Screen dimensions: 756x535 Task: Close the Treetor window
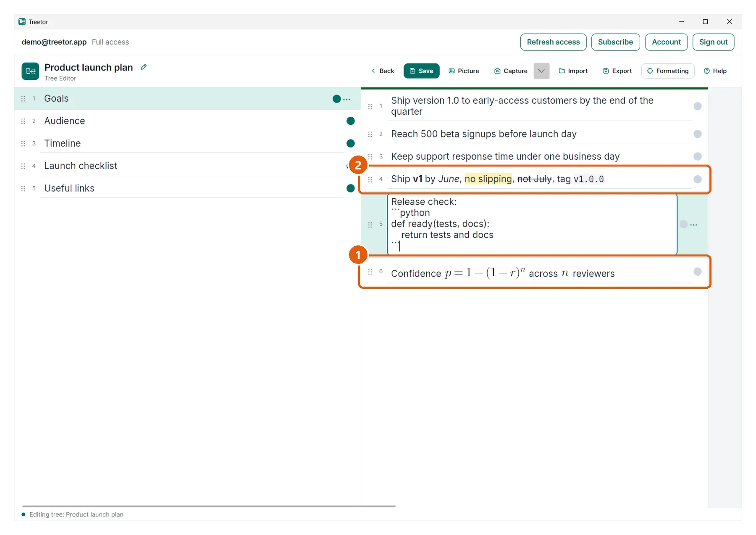coord(730,22)
